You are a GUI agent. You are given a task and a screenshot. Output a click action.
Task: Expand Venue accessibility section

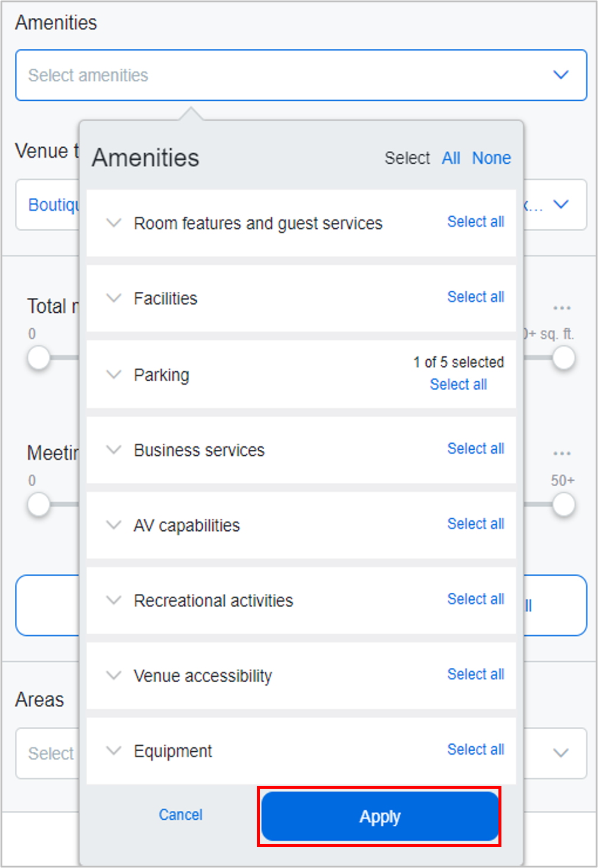(114, 676)
